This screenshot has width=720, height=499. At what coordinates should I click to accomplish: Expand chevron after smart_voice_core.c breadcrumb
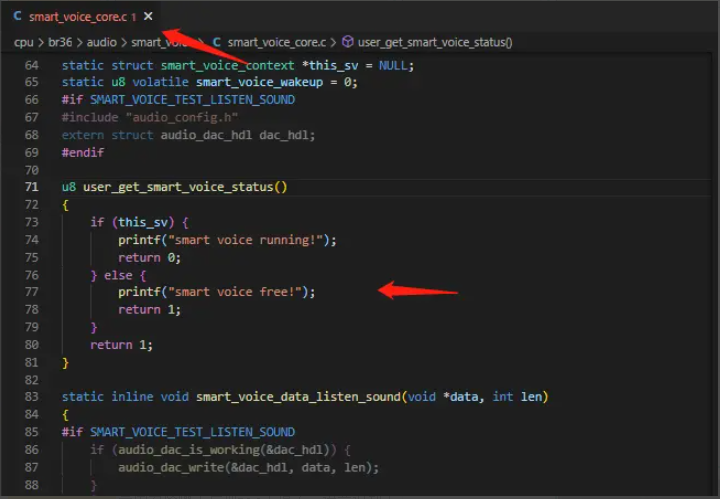tap(333, 43)
